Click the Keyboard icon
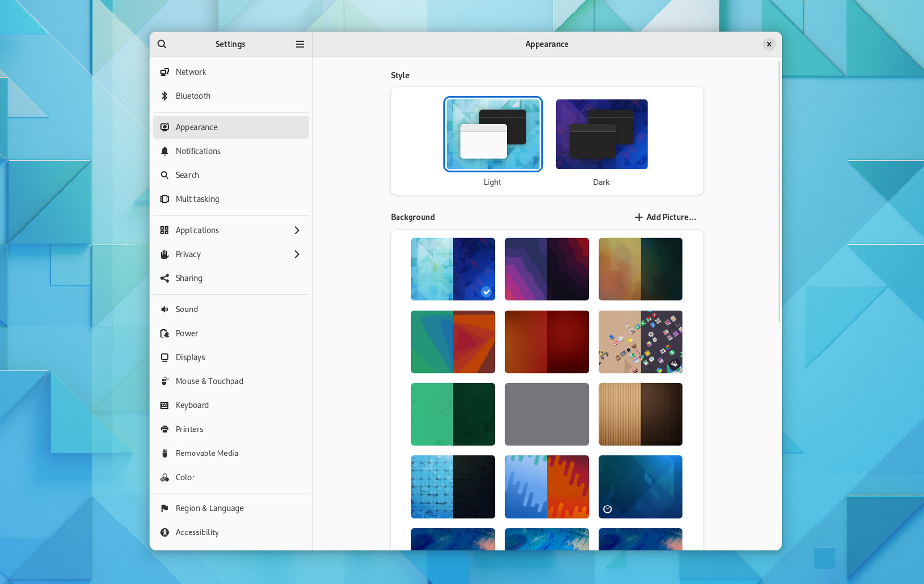The height and width of the screenshot is (584, 924). click(165, 405)
